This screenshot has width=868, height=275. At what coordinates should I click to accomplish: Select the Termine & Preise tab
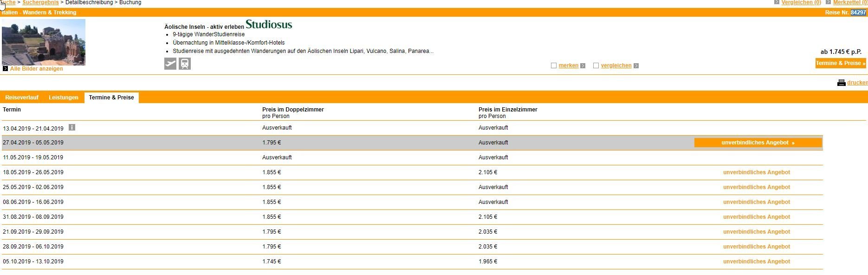(111, 98)
